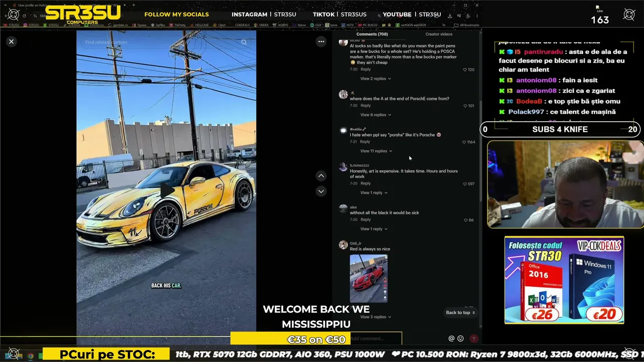
Task: Click BodeaB's chat message
Action: [559, 101]
